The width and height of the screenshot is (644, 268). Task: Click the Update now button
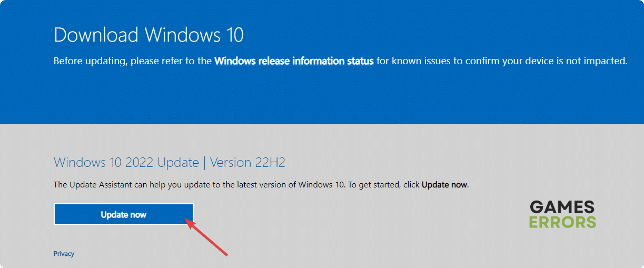pyautogui.click(x=123, y=214)
